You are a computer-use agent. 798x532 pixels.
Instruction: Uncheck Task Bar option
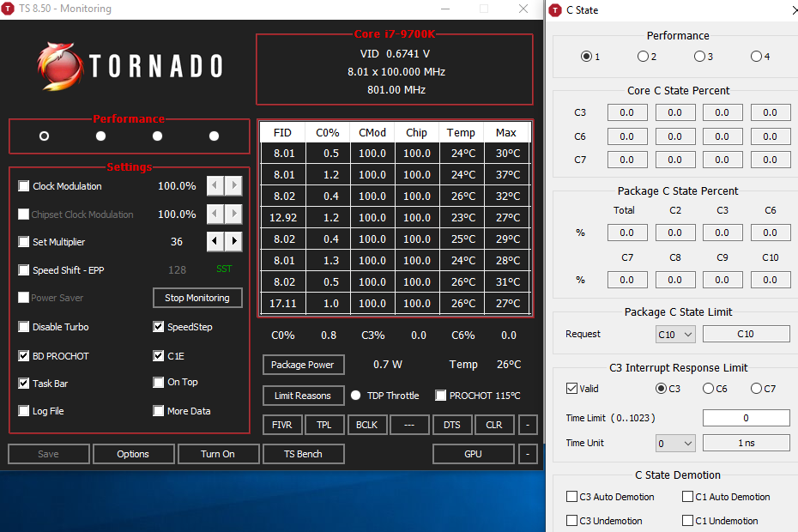click(23, 383)
